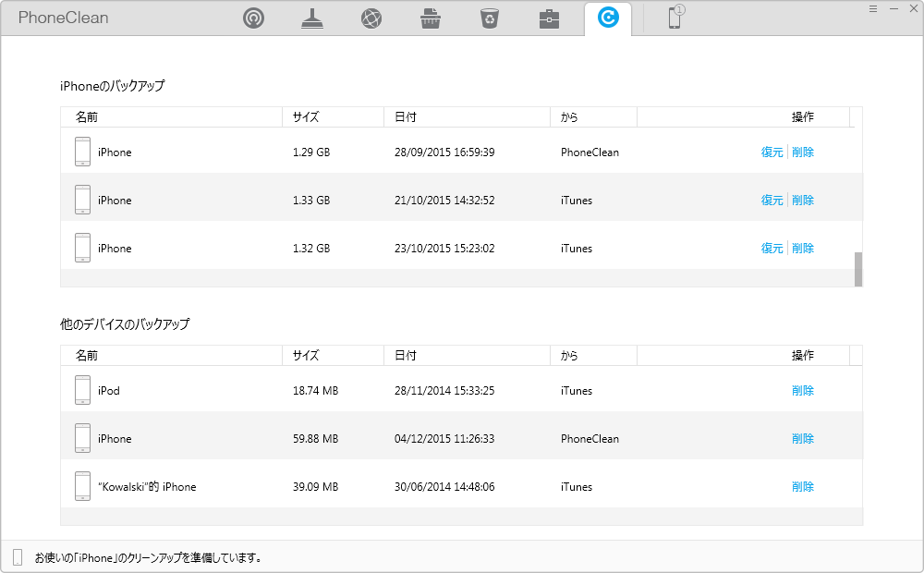The image size is (924, 573).
Task: Click the status bar phone icon
Action: pos(18,557)
